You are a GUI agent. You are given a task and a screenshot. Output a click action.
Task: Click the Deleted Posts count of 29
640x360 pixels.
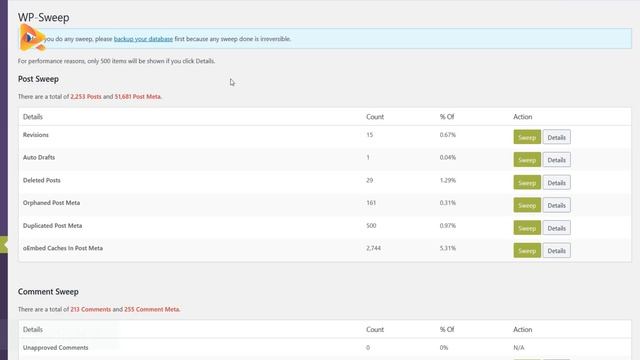click(x=369, y=180)
